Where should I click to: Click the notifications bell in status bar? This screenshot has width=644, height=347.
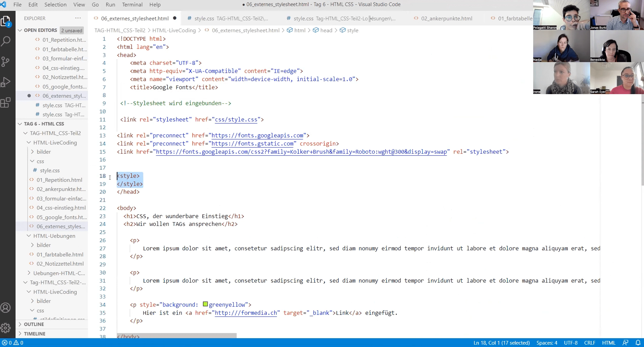638,343
